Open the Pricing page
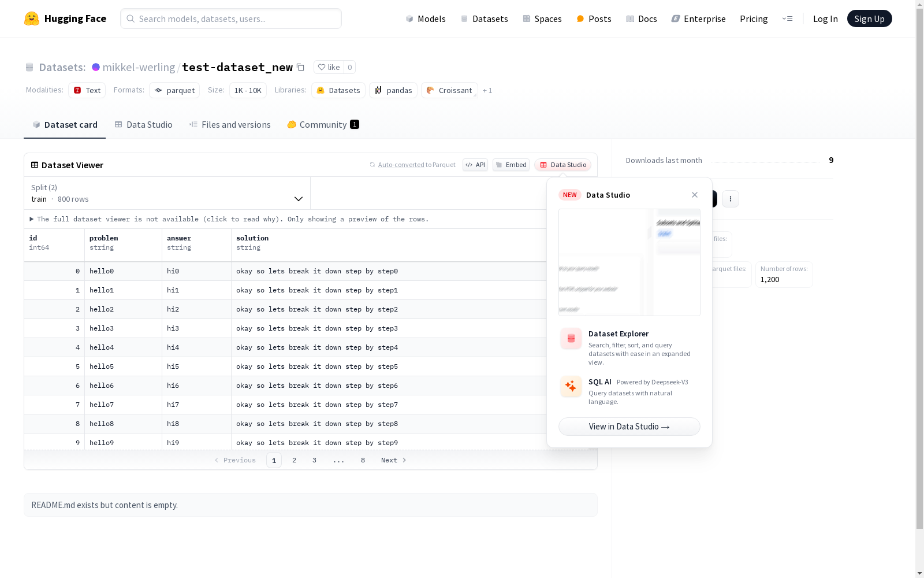 click(754, 18)
